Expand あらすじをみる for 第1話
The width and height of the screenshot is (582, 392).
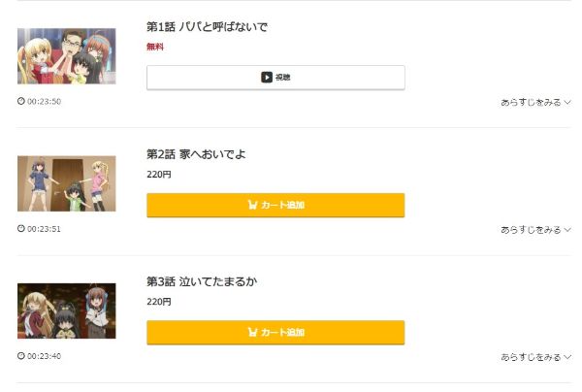[x=535, y=102]
